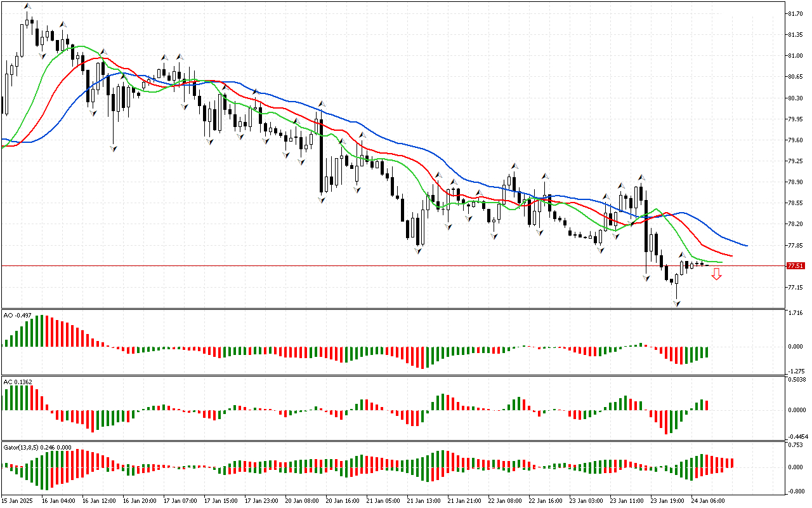Click the 1.716 AO scale value
The image size is (812, 508).
796,314
